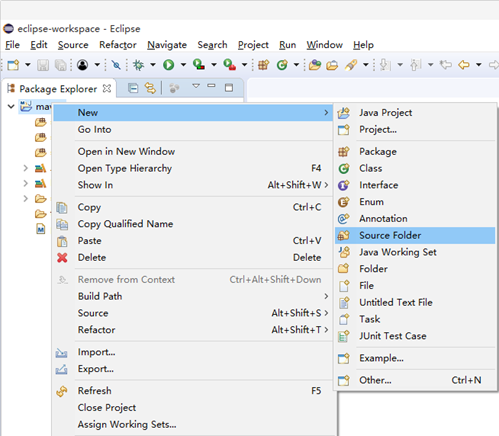The height and width of the screenshot is (436, 499).
Task: Click the Next Annotation toolbar icon
Action: (385, 65)
